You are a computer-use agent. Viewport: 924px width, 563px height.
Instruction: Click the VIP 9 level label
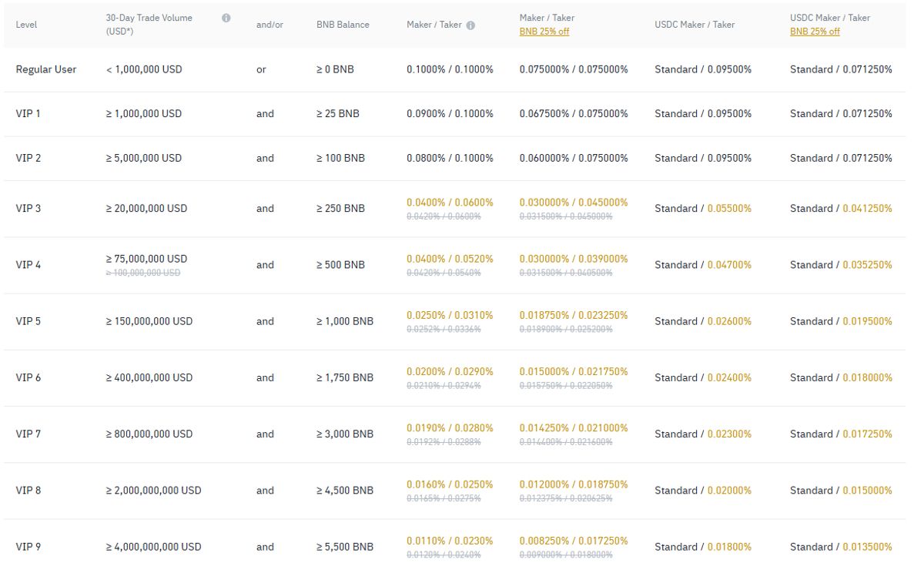(28, 547)
